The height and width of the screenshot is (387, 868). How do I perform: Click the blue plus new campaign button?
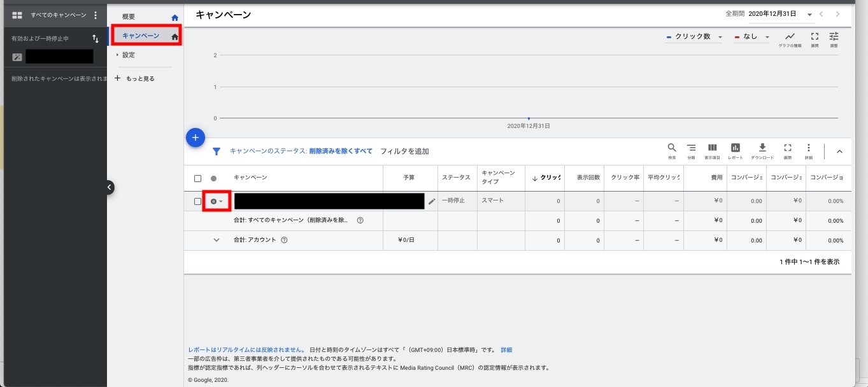pyautogui.click(x=196, y=137)
